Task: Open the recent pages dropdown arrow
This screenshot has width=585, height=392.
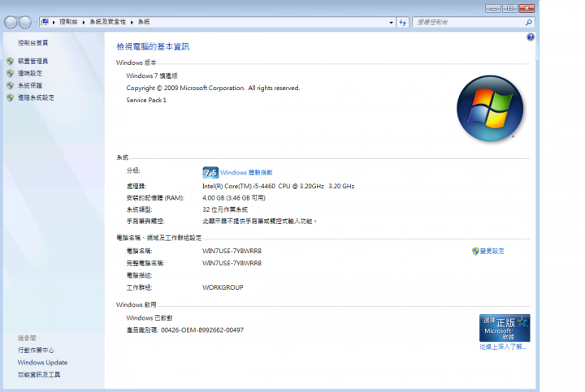Action: tap(35, 23)
